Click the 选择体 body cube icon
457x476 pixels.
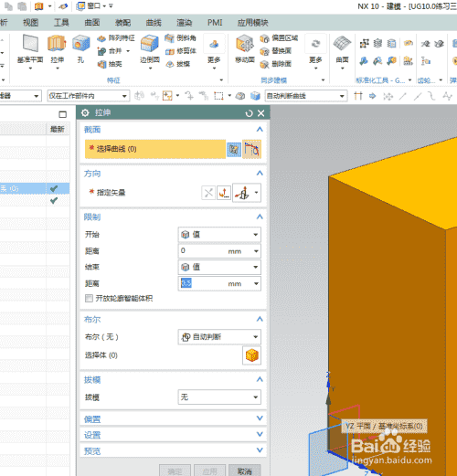tap(251, 355)
